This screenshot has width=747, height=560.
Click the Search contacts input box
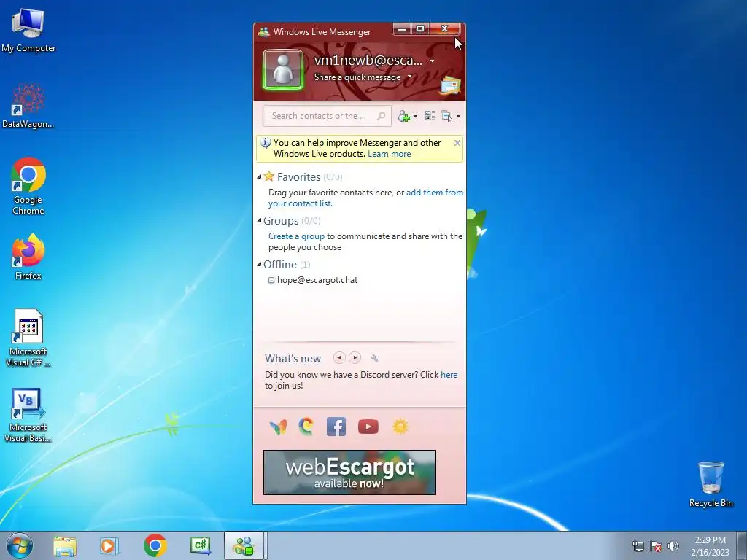[327, 116]
